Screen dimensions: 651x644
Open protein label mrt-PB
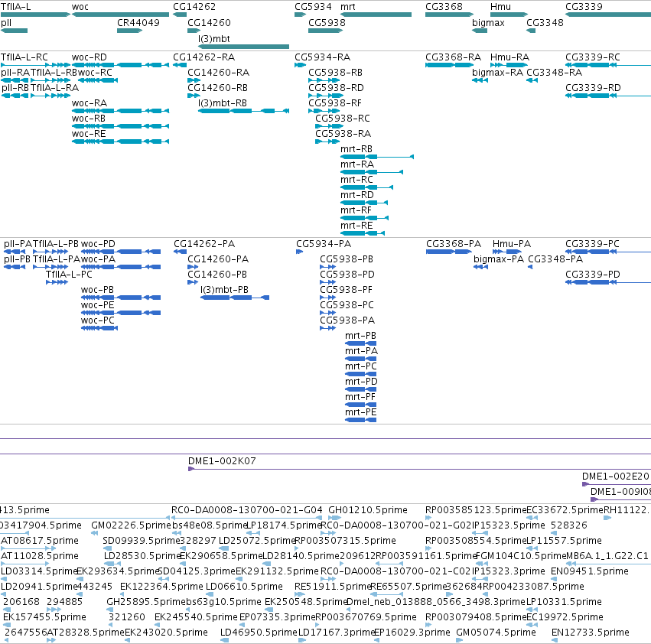coord(360,336)
